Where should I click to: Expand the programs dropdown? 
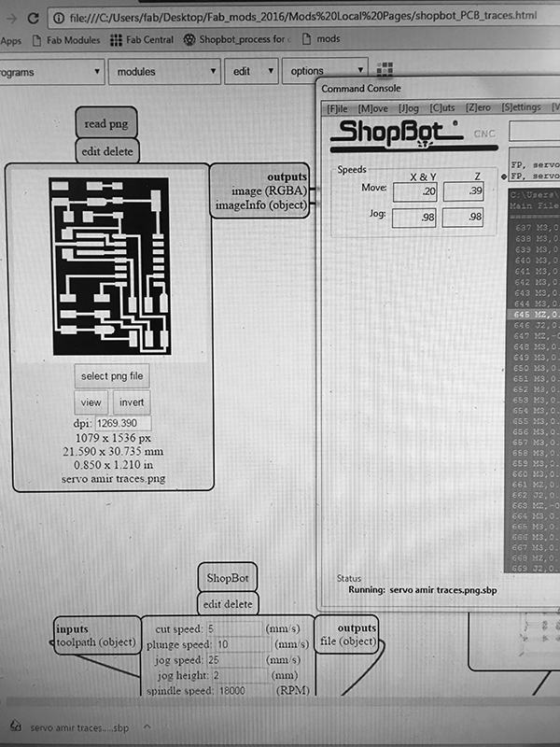click(x=51, y=72)
